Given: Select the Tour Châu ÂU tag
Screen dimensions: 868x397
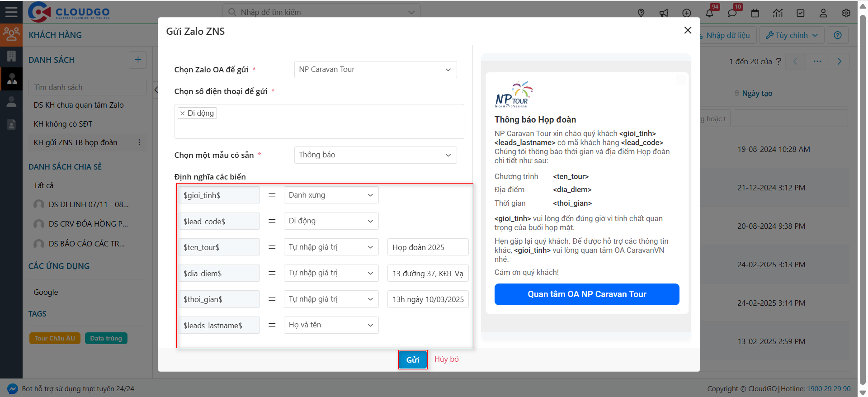Looking at the screenshot, I should coord(55,338).
